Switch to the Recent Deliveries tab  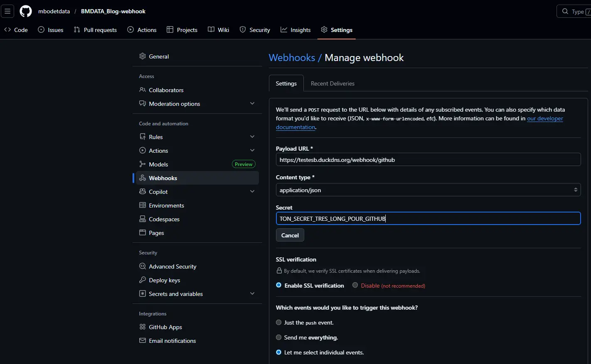tap(332, 83)
